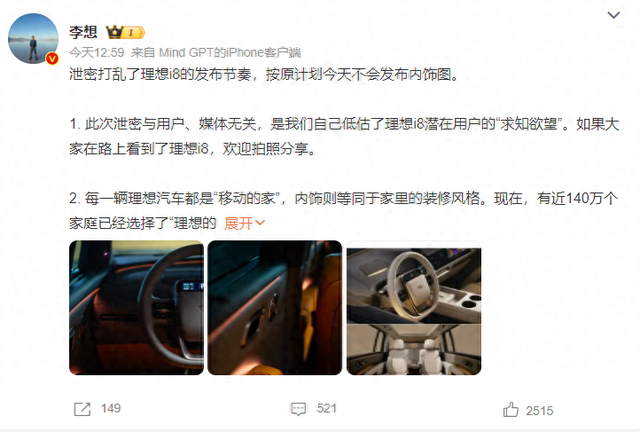640x432 pixels.
Task: Click the orange verified V badge
Action: pyautogui.click(x=52, y=59)
